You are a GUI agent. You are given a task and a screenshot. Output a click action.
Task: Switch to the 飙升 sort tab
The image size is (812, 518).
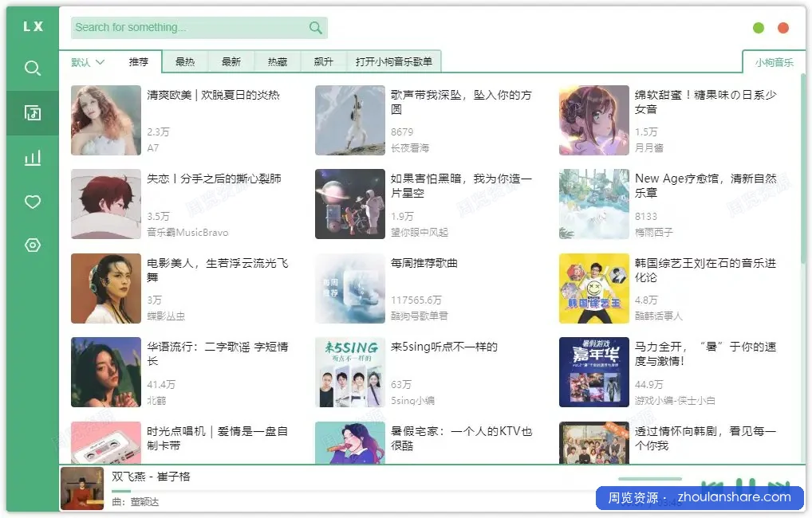click(x=323, y=62)
